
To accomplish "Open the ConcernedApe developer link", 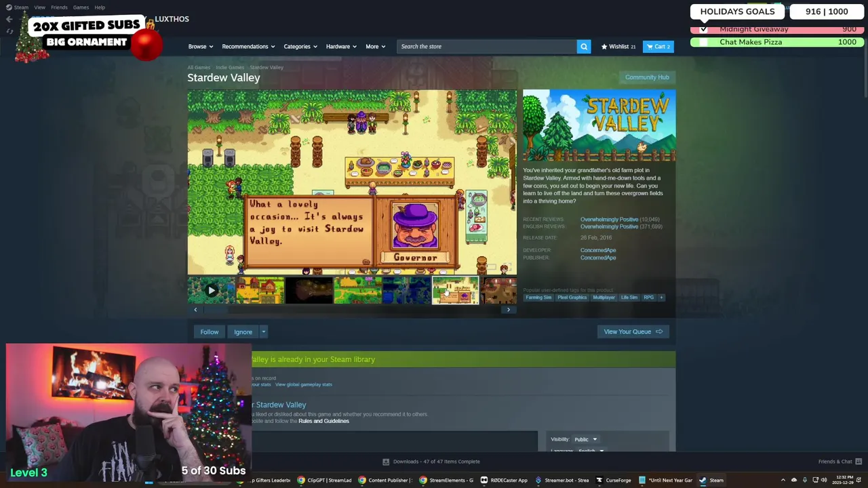I will coord(598,250).
